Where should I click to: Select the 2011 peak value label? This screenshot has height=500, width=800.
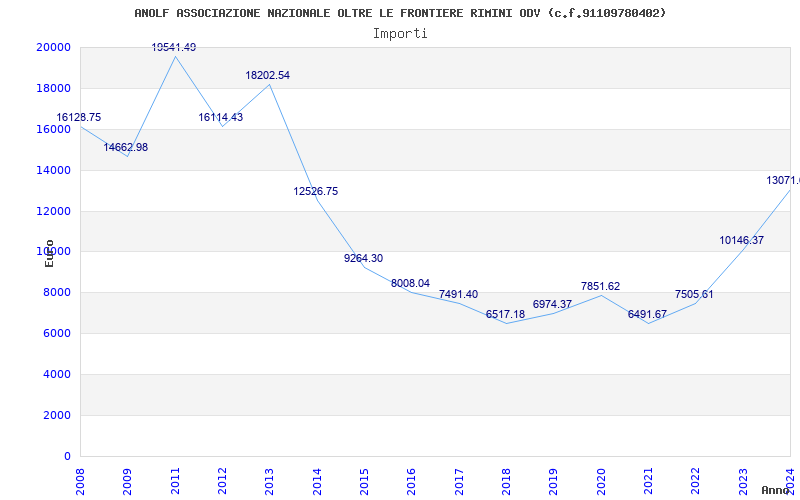pos(173,47)
